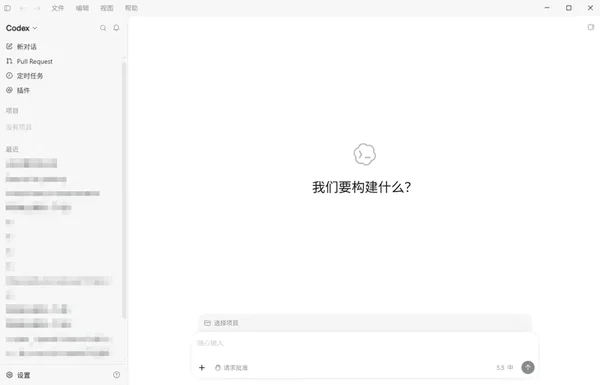Image resolution: width=600 pixels, height=385 pixels.
Task: Click the sidebar vertical scrollbar
Action: (x=124, y=189)
